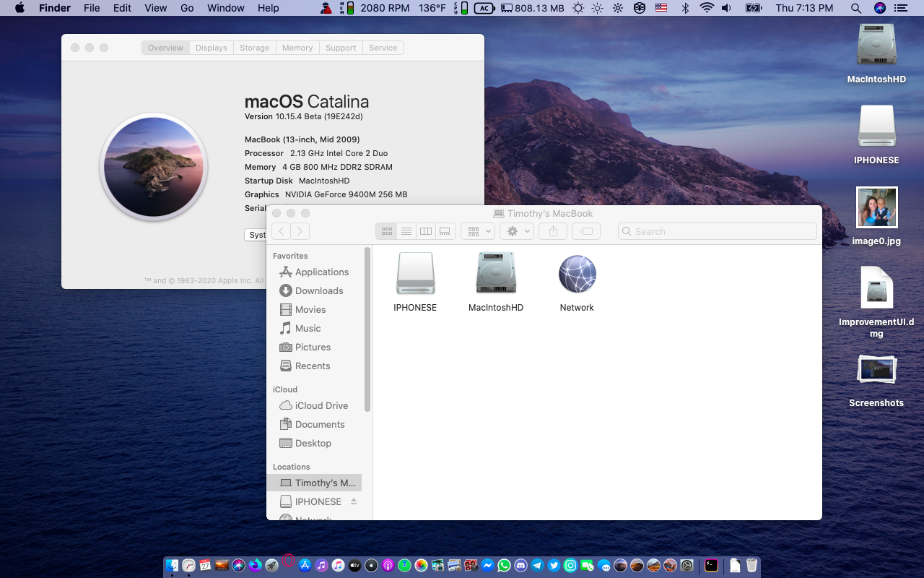Switch Finder to gallery view
Screen dimensions: 924x578
point(445,231)
